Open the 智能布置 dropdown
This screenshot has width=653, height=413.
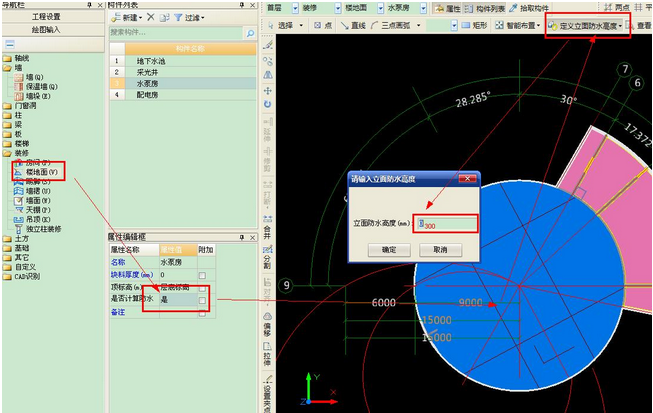(x=518, y=25)
